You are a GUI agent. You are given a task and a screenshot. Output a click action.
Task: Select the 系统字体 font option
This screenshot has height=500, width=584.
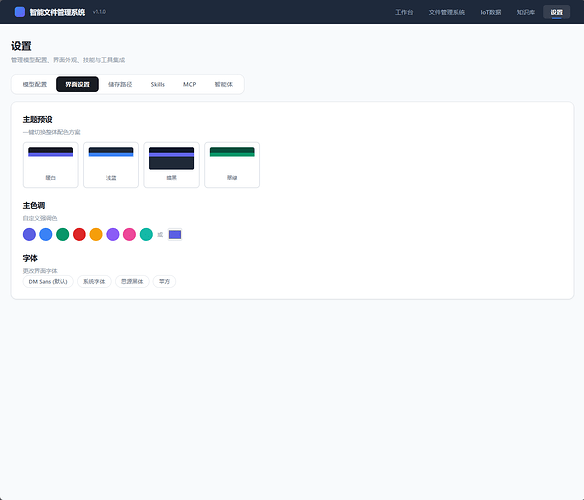tap(94, 281)
